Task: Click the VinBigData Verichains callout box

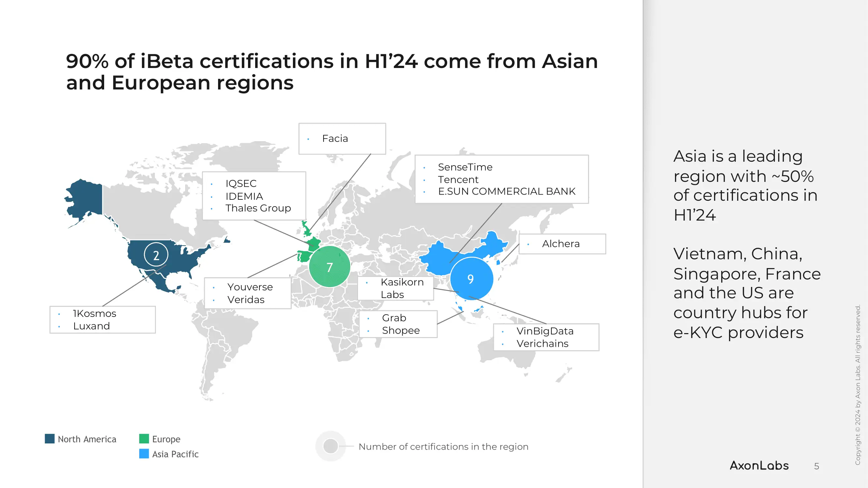Action: [546, 337]
